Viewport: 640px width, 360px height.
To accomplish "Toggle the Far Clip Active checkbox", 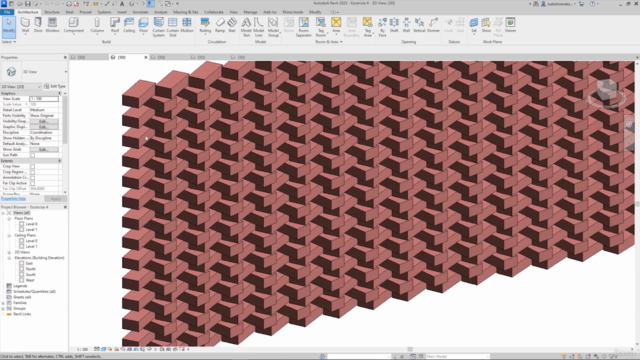I will [33, 183].
